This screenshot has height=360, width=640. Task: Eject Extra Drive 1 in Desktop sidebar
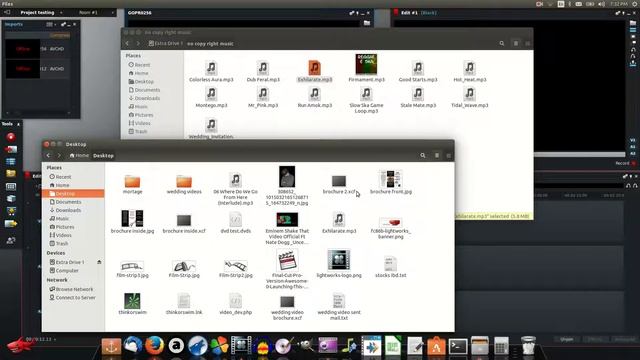tap(99, 262)
